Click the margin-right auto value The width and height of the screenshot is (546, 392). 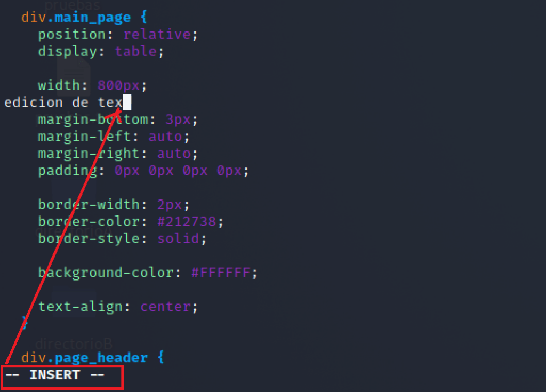tap(174, 154)
